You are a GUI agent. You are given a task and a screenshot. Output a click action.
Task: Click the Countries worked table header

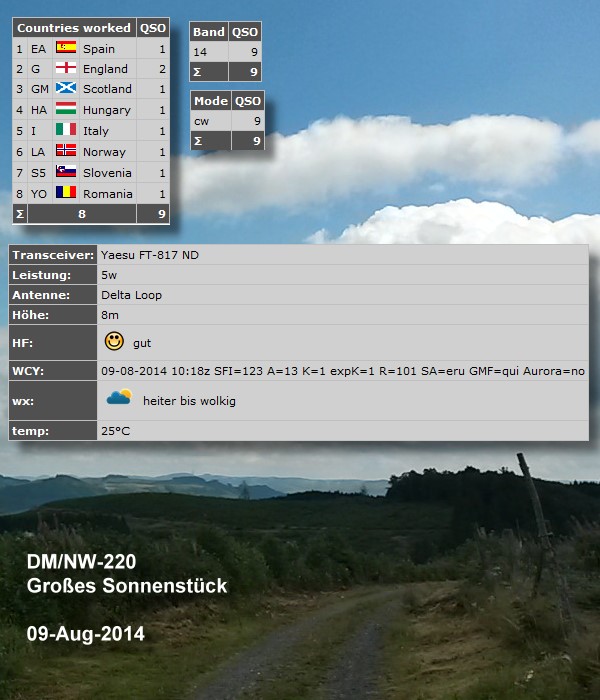[73, 28]
